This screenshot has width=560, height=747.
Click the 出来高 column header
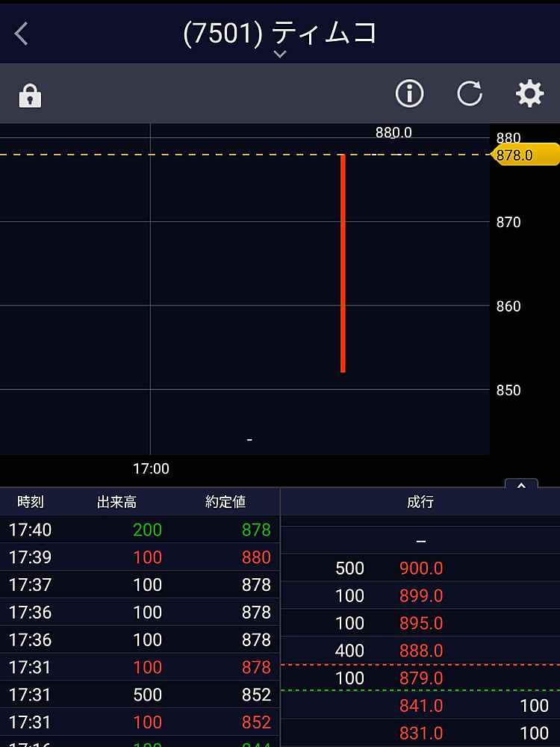(x=116, y=502)
